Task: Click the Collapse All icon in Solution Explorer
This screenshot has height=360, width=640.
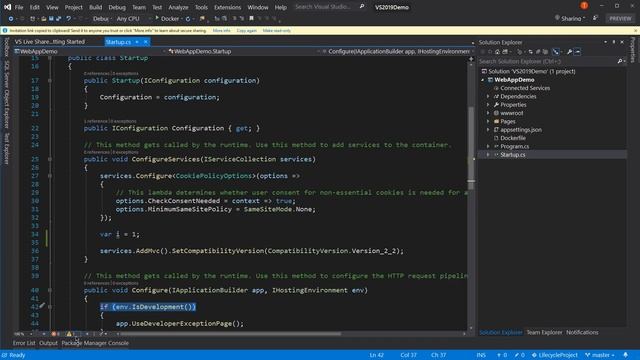Action: click(x=538, y=52)
